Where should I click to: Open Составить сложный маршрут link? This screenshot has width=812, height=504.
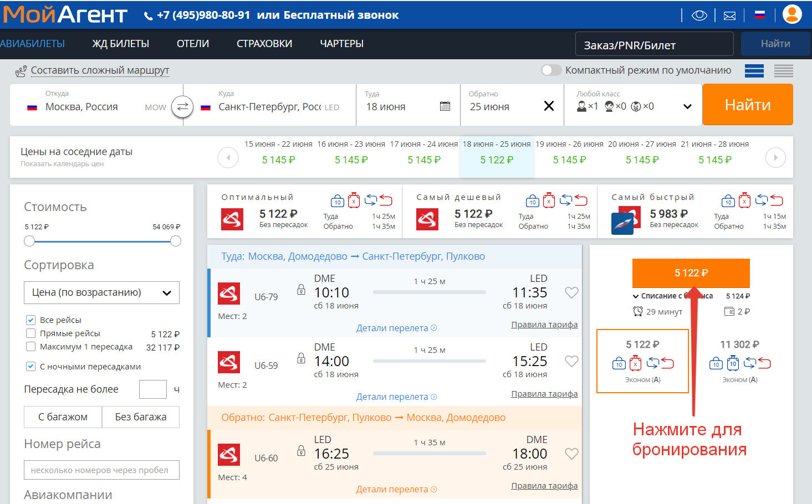[x=100, y=70]
